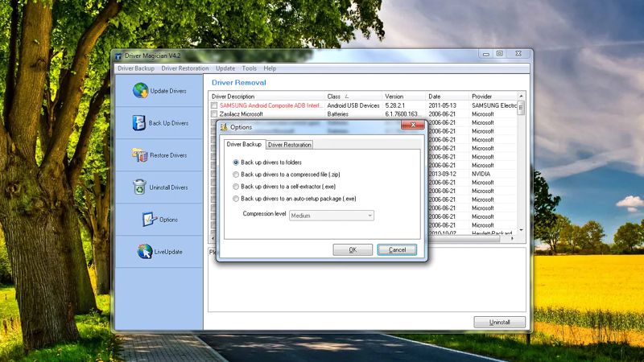Click the Update Drivers globe icon
The image size is (644, 362).
click(140, 90)
